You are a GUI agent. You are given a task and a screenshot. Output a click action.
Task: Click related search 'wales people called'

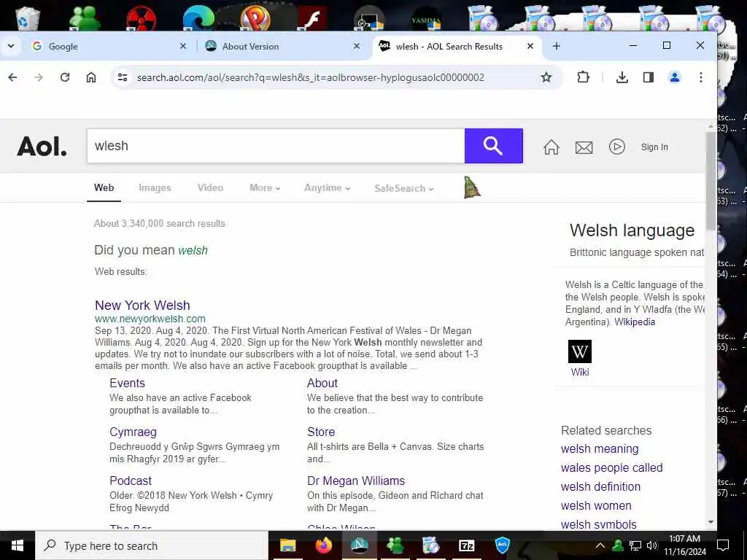coord(612,467)
